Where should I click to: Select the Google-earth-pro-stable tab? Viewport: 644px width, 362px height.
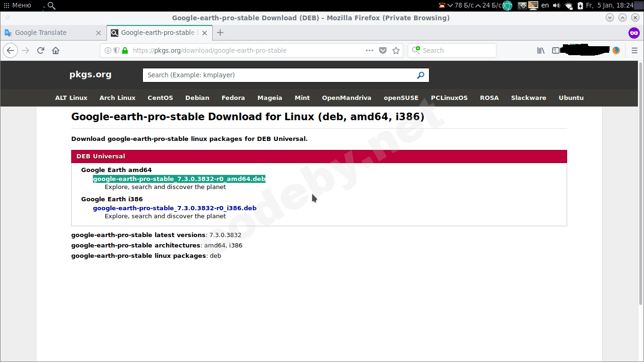click(160, 33)
